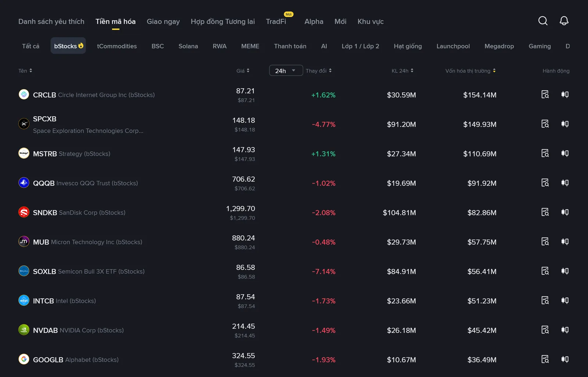588x377 pixels.
Task: Open the details icon for SNDKB
Action: pyautogui.click(x=545, y=212)
